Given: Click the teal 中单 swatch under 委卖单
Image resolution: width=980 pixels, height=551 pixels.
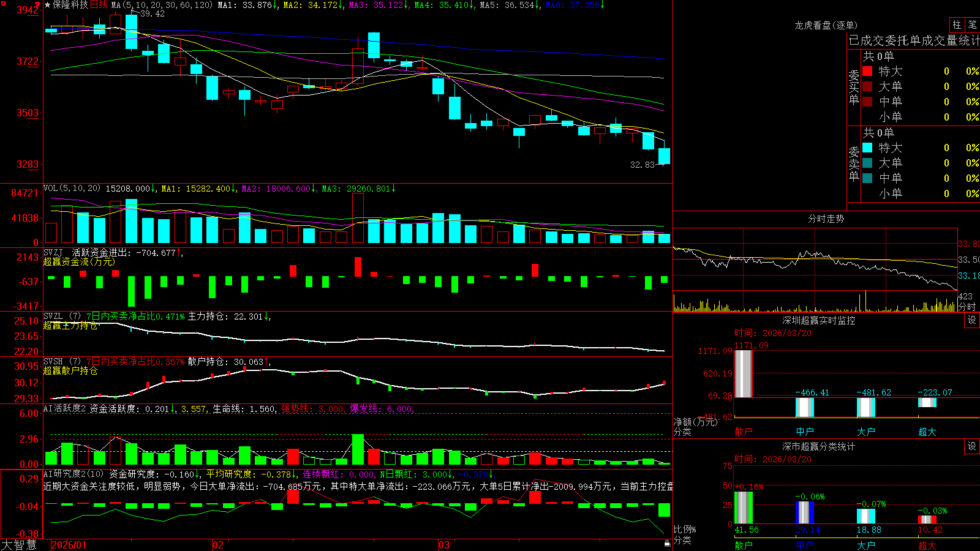Looking at the screenshot, I should click(x=867, y=178).
